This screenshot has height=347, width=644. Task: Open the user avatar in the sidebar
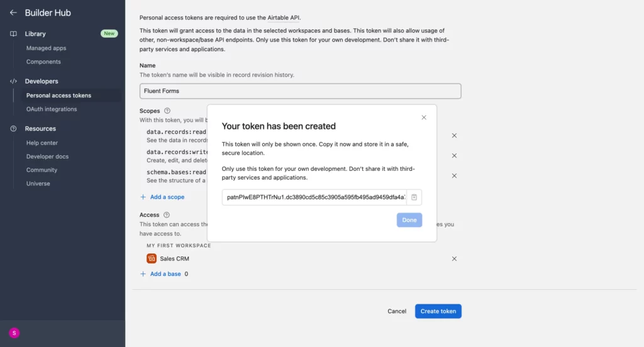pos(14,333)
